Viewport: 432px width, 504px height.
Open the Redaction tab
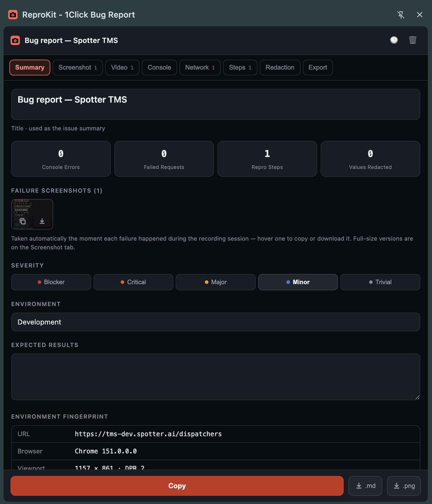pos(280,68)
